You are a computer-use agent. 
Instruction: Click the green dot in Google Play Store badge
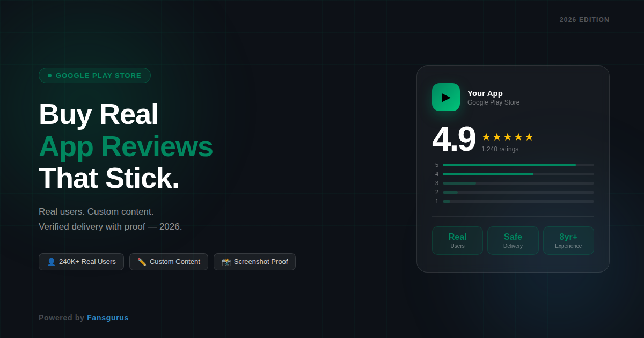pyautogui.click(x=50, y=76)
